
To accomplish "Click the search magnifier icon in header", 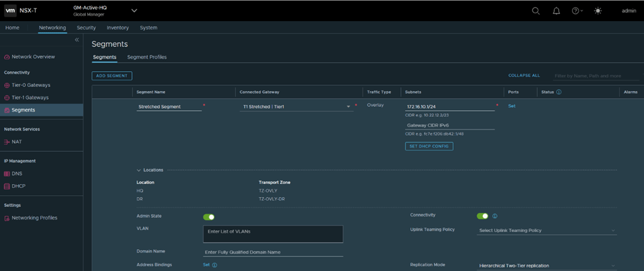I will [x=536, y=11].
